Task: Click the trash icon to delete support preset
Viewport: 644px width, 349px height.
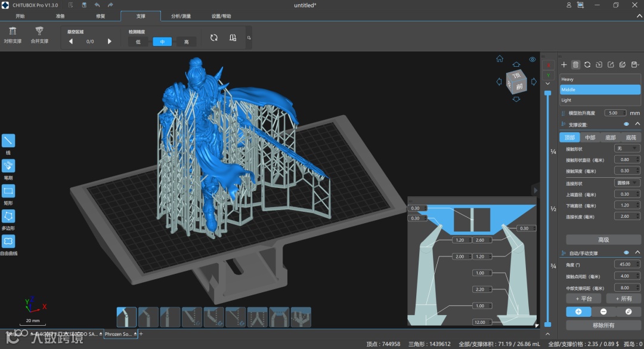Action: point(575,64)
